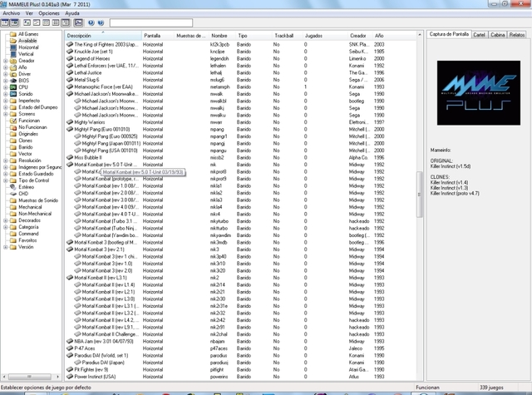
Task: Switch to large icons view in toolbar
Action: [27, 22]
